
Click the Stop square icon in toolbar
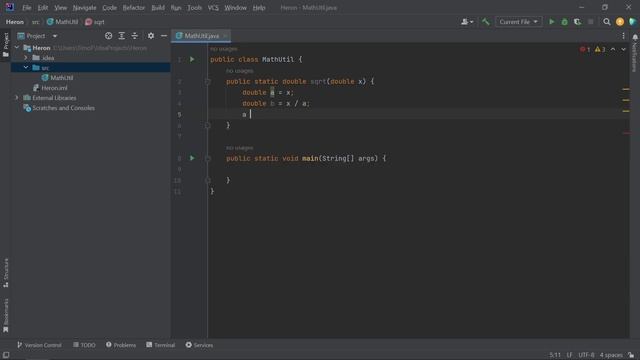tap(591, 22)
